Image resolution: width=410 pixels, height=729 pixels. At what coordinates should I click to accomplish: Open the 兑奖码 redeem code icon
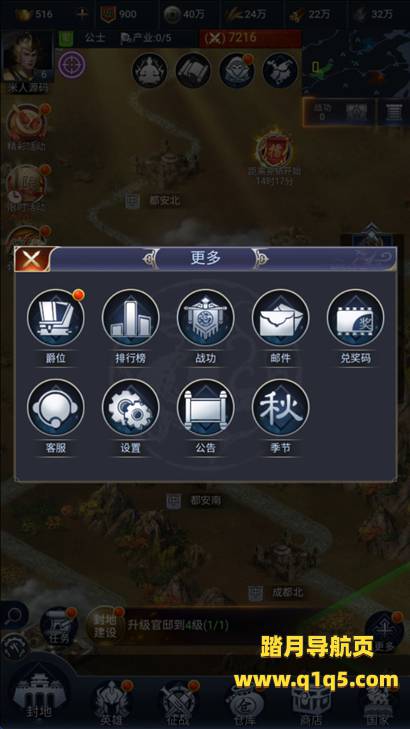(356, 318)
